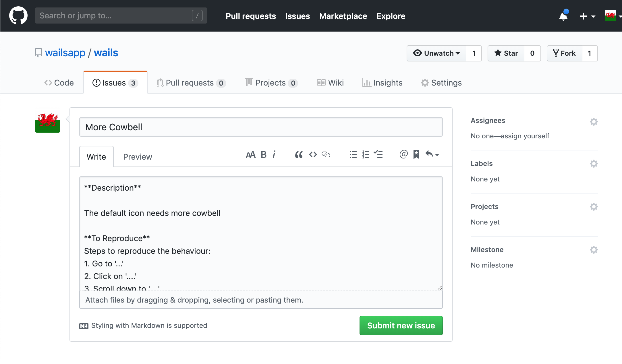Open notifications via the bell icon

[563, 16]
